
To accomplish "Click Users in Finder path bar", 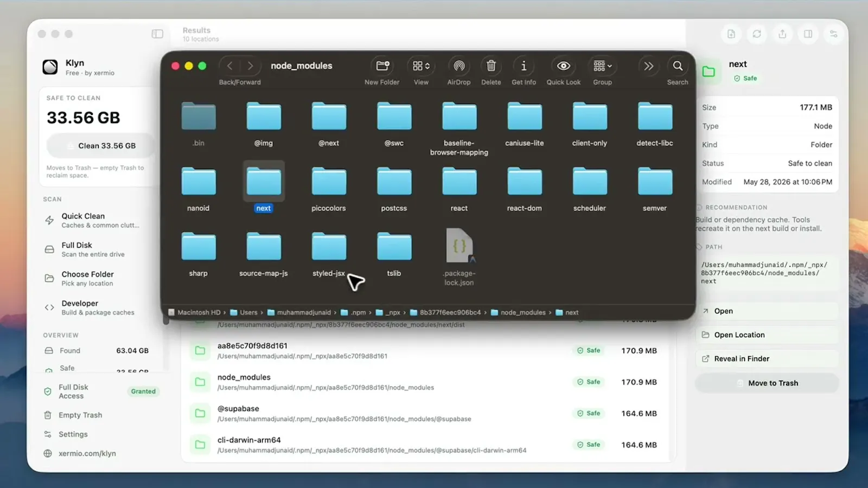I will click(244, 312).
